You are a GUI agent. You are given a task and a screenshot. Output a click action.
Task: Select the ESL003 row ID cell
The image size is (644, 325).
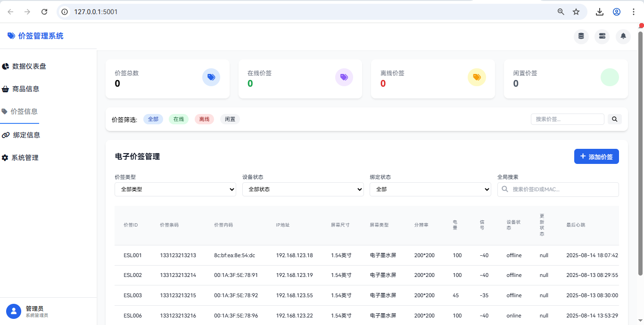point(132,295)
